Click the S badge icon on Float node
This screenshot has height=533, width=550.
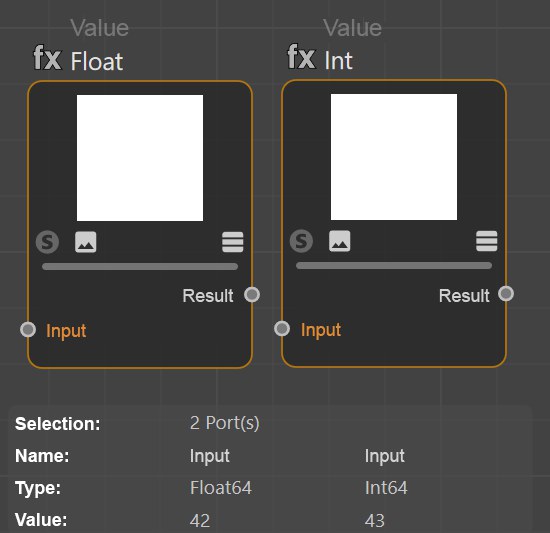47,242
